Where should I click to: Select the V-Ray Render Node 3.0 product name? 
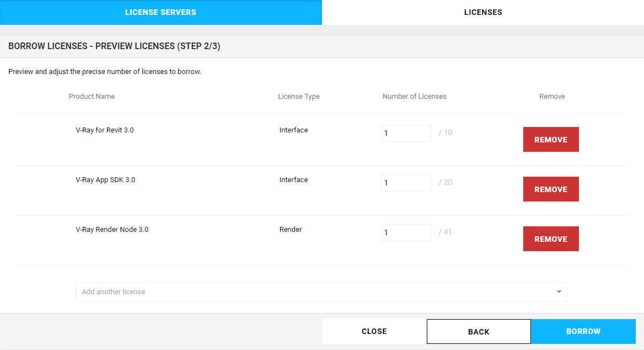[x=112, y=230]
